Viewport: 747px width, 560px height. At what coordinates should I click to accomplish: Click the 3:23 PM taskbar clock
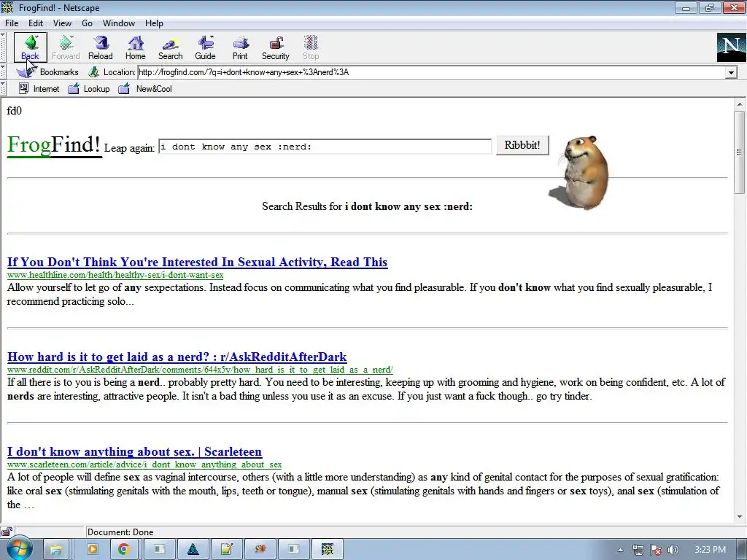coord(710,550)
